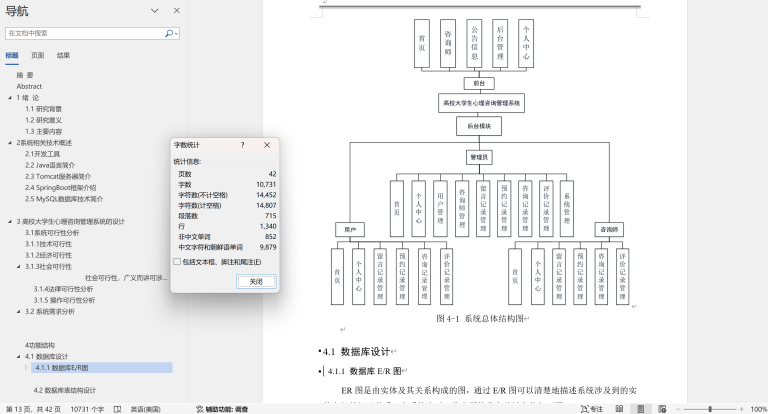Collapse the '2系统相关技术概述' heading section

pos(10,143)
